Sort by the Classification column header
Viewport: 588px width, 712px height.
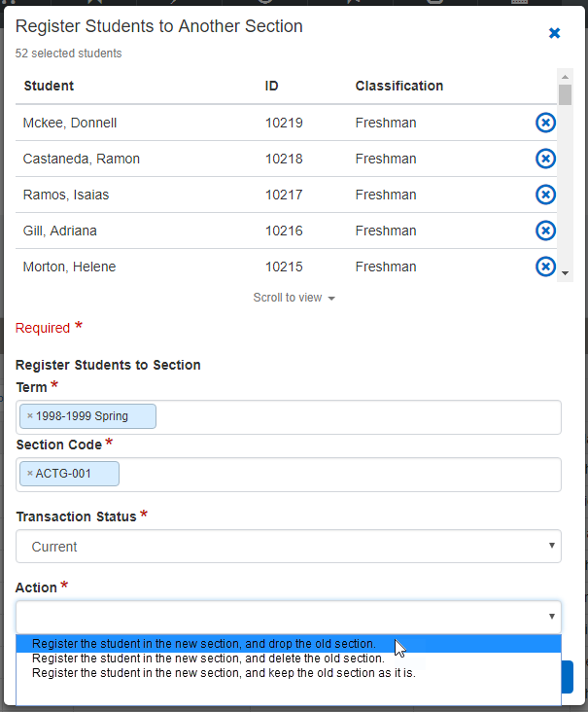click(399, 86)
